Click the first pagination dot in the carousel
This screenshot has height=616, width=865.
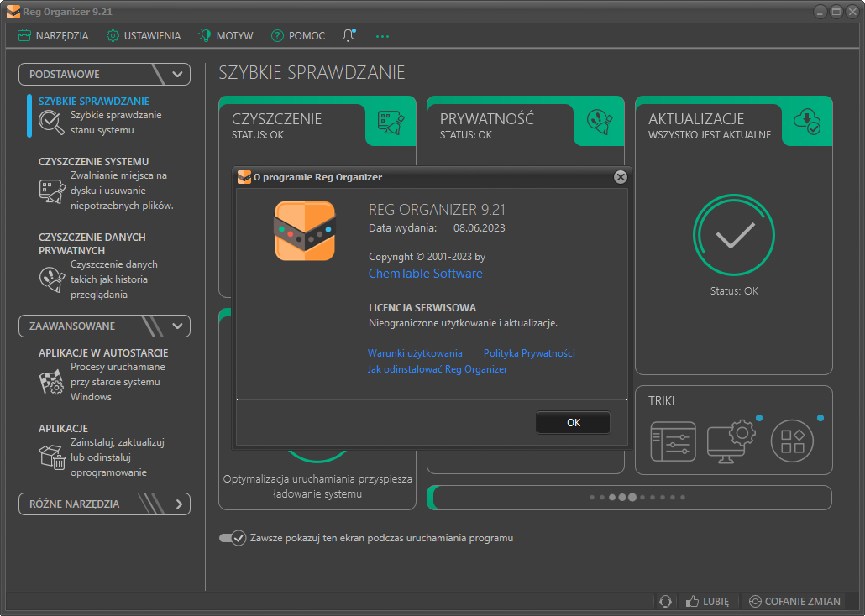pyautogui.click(x=592, y=498)
